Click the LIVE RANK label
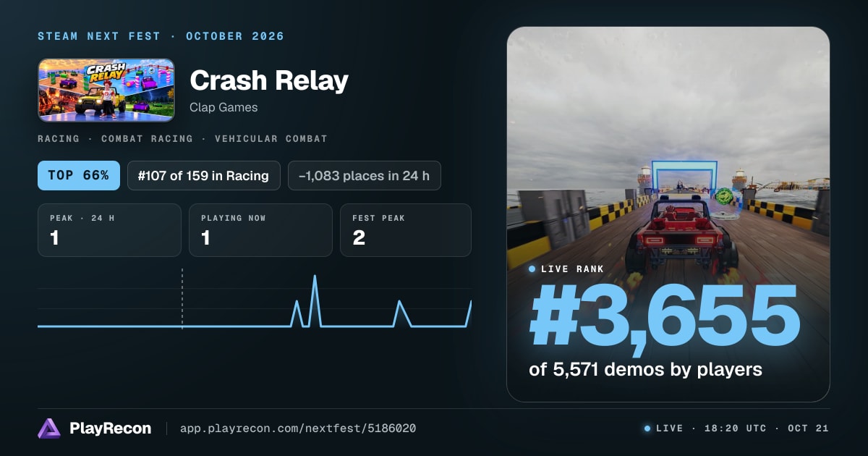This screenshot has height=456, width=868. (x=572, y=269)
